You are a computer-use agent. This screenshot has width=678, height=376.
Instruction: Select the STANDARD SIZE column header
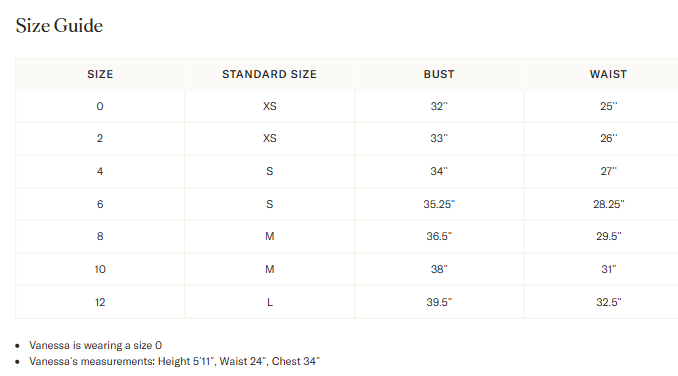pyautogui.click(x=269, y=74)
